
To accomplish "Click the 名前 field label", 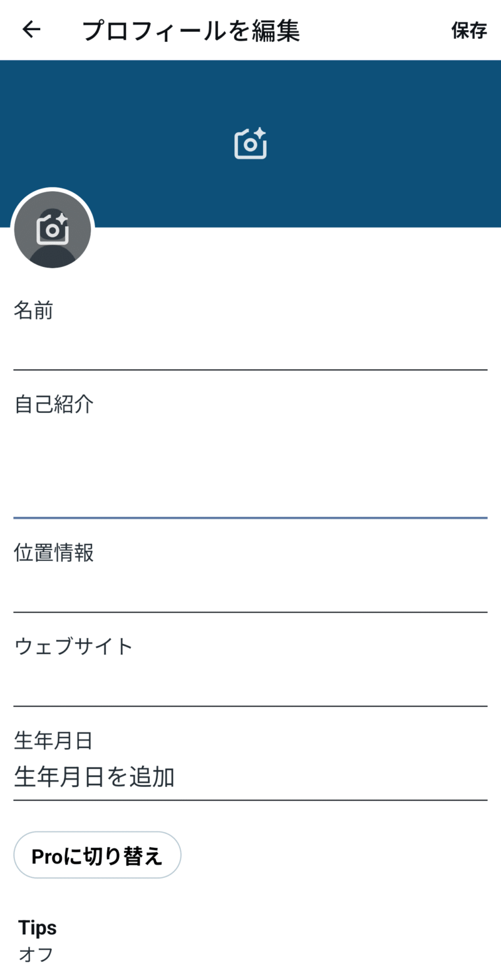I will point(33,310).
